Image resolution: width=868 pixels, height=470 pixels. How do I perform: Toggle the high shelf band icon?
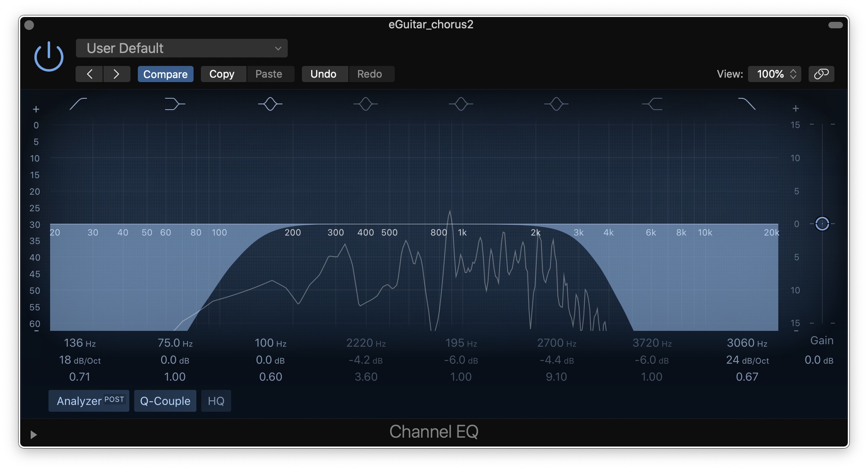coord(652,104)
